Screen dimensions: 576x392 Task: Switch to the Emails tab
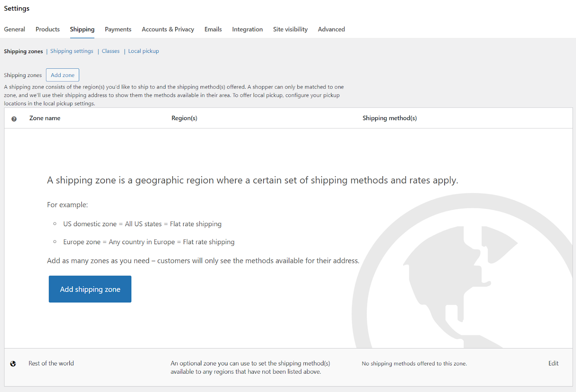pyautogui.click(x=213, y=29)
